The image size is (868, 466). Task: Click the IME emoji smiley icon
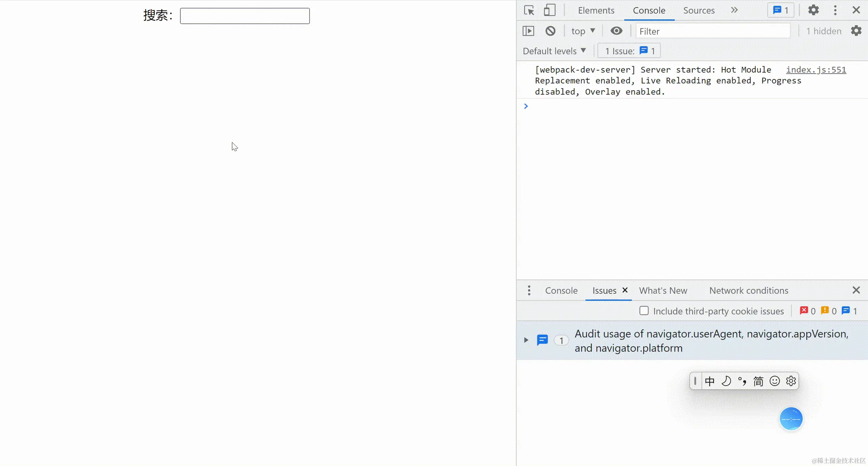pyautogui.click(x=774, y=381)
